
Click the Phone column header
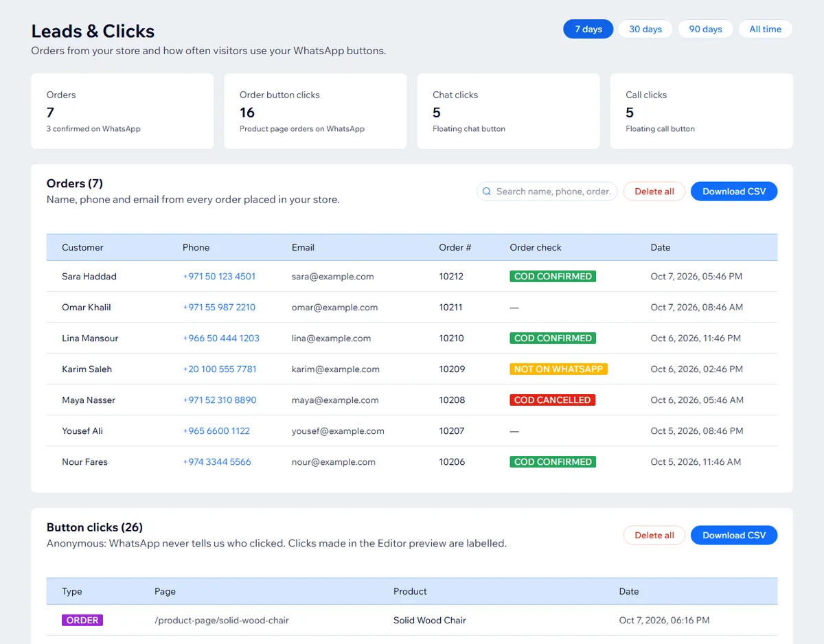pos(196,247)
